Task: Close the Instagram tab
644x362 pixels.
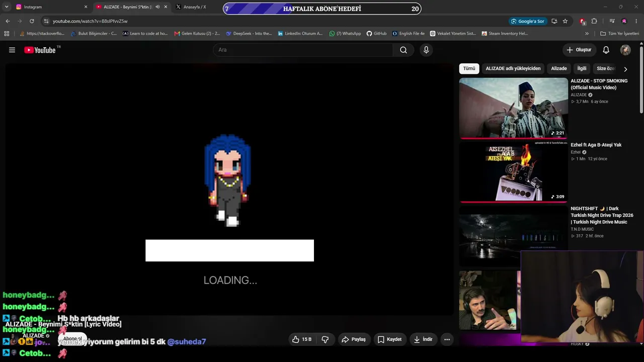Action: tap(86, 7)
